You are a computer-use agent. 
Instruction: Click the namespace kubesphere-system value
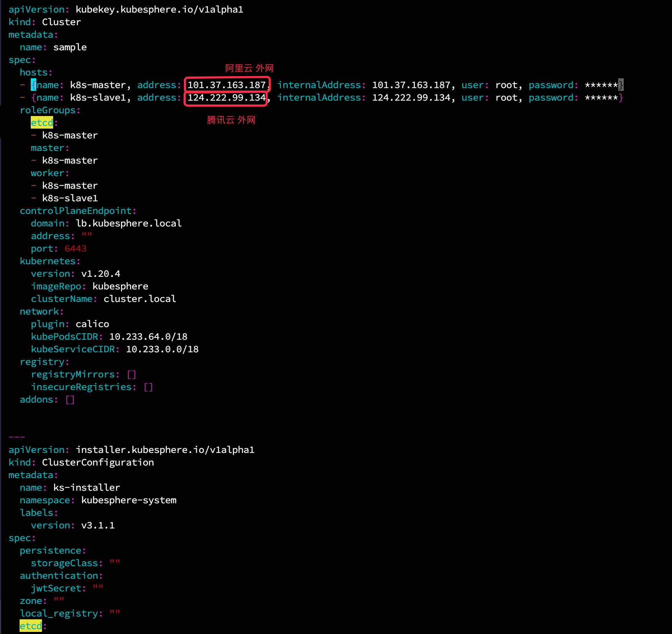tap(129, 500)
